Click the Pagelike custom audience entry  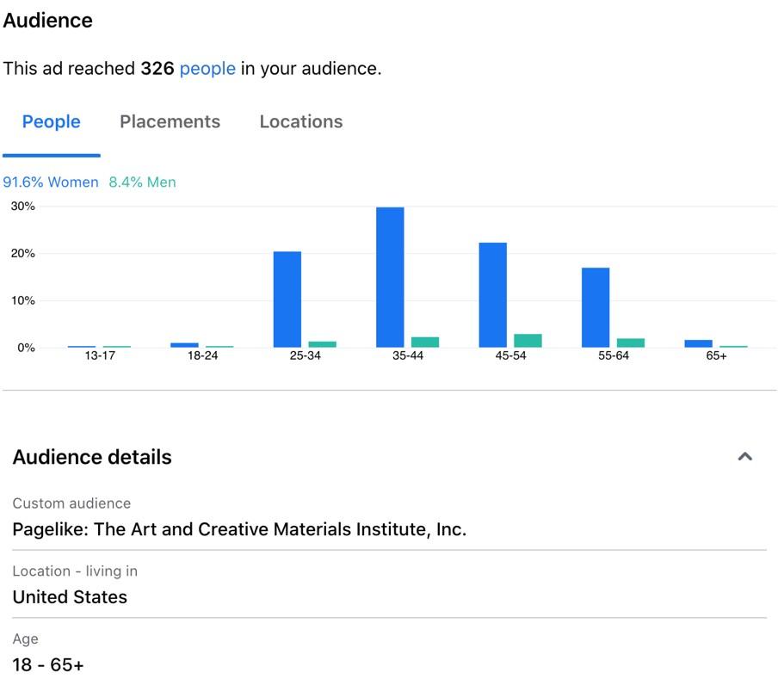click(x=239, y=529)
